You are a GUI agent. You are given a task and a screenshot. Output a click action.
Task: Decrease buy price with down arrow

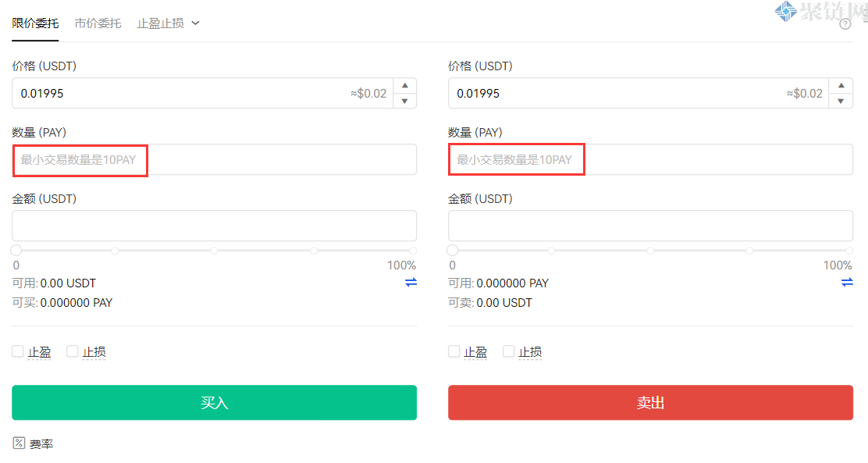pos(405,101)
